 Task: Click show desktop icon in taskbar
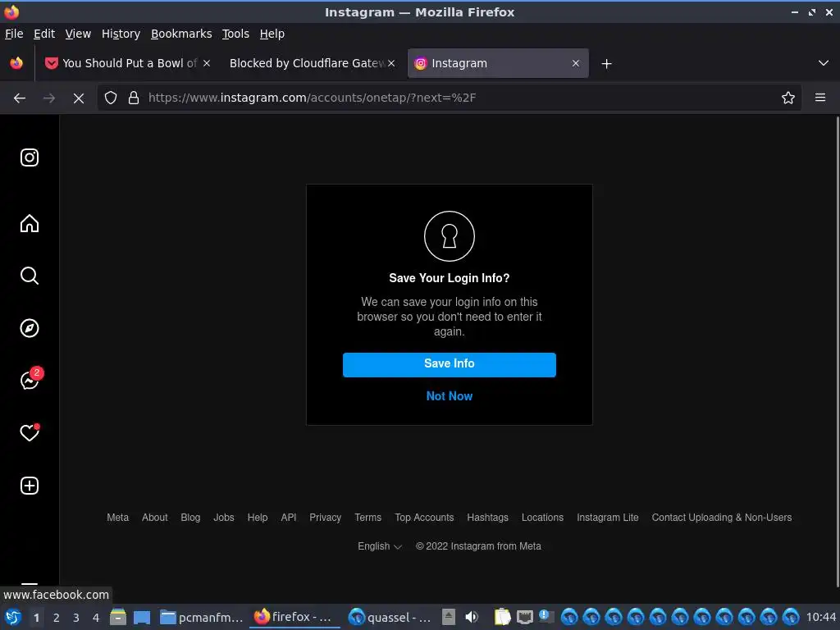pos(141,618)
